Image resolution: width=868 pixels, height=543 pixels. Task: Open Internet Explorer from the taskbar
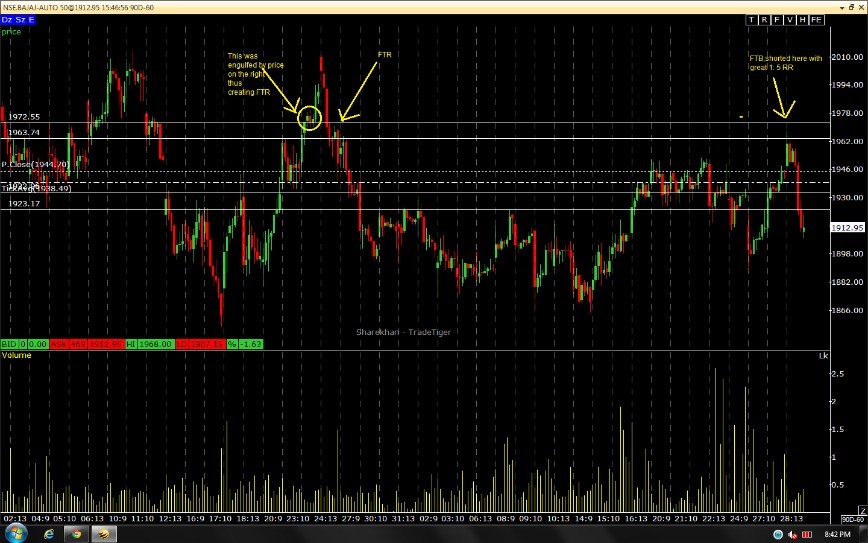49,534
